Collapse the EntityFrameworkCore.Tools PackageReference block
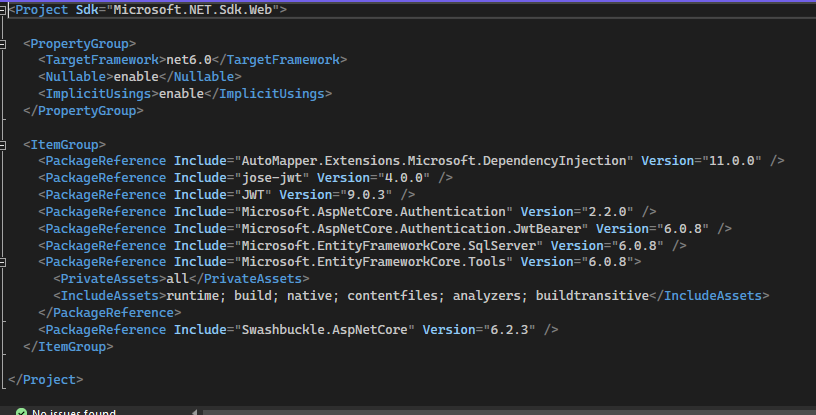816x415 pixels. pos(3,262)
